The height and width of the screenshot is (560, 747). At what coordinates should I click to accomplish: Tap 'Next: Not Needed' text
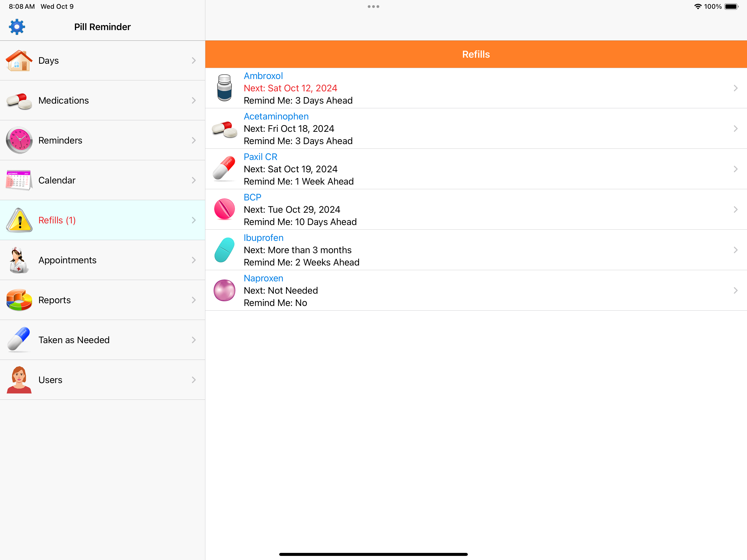[281, 290]
